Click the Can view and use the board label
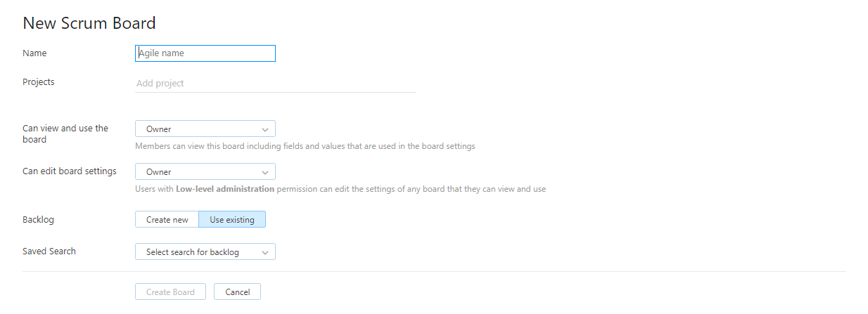This screenshot has height=314, width=868. point(65,133)
